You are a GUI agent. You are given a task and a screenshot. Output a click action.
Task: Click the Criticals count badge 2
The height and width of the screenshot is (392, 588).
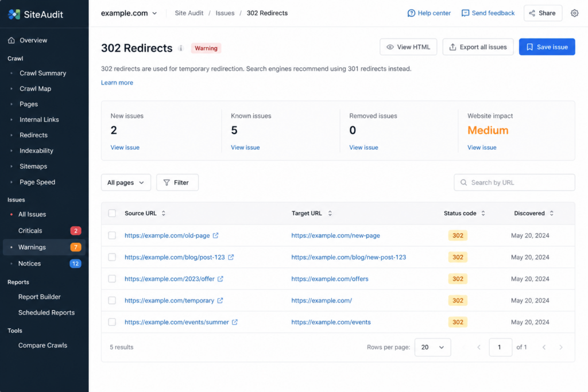(76, 231)
